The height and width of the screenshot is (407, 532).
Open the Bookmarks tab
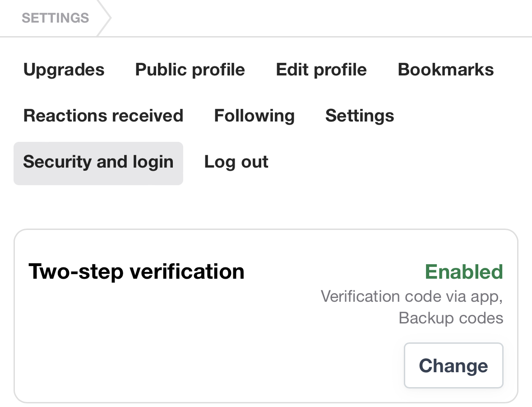[x=446, y=70]
